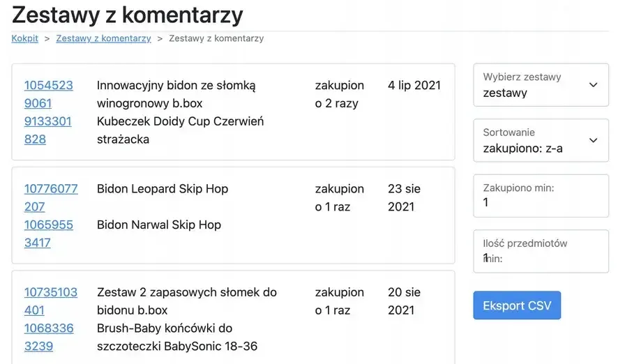Click Innowacyjny bidon ze słomką winogronowy item
The height and width of the screenshot is (364, 618).
(176, 94)
